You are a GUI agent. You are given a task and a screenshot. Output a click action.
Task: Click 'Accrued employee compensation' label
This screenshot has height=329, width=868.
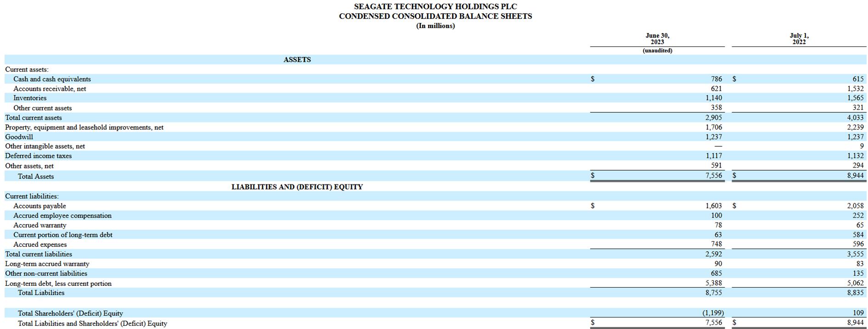[x=62, y=215]
